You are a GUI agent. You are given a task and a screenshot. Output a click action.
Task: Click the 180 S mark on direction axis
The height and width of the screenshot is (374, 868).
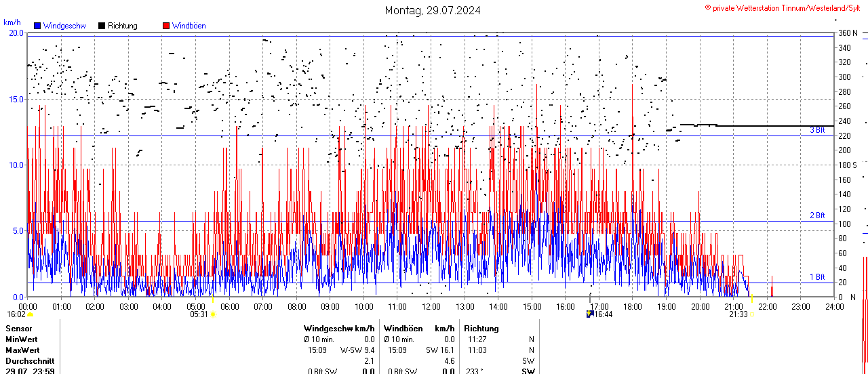click(848, 165)
